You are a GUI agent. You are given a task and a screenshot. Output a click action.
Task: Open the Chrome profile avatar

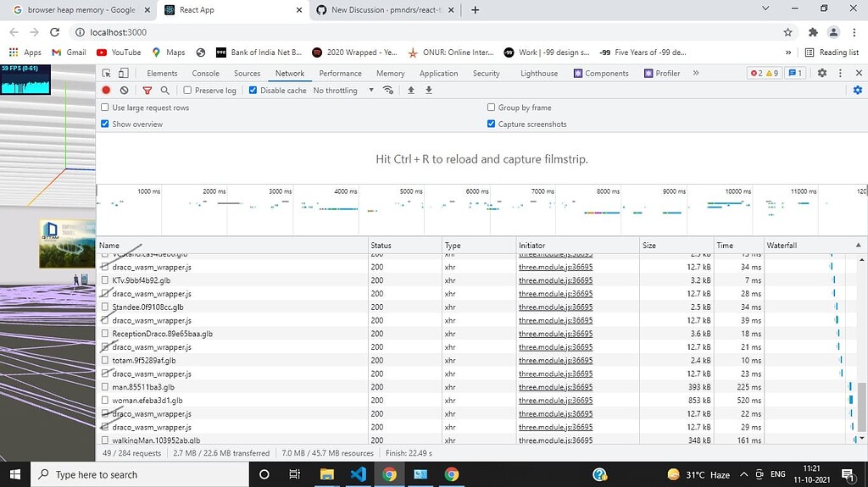tap(833, 32)
